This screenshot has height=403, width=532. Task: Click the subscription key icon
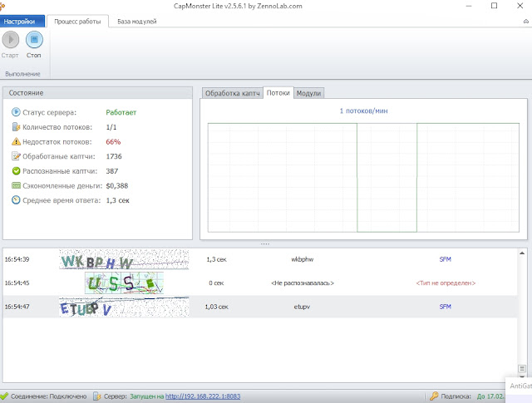click(434, 396)
